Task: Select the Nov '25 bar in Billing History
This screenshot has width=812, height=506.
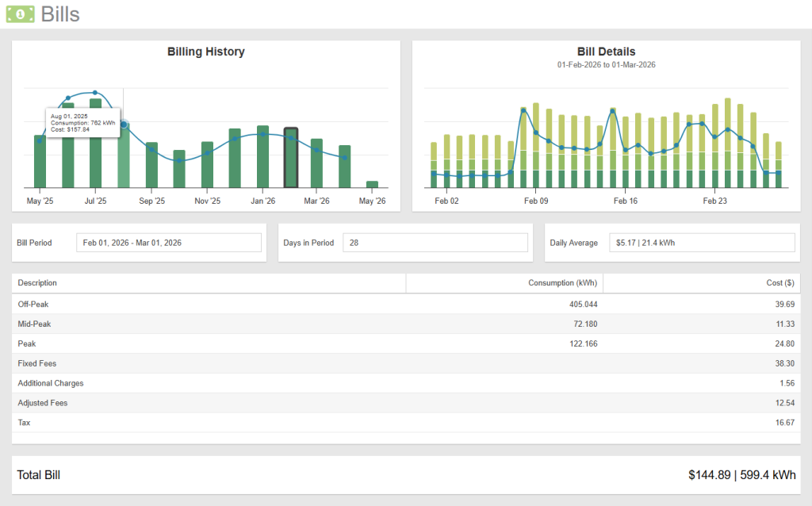Action: click(x=207, y=164)
